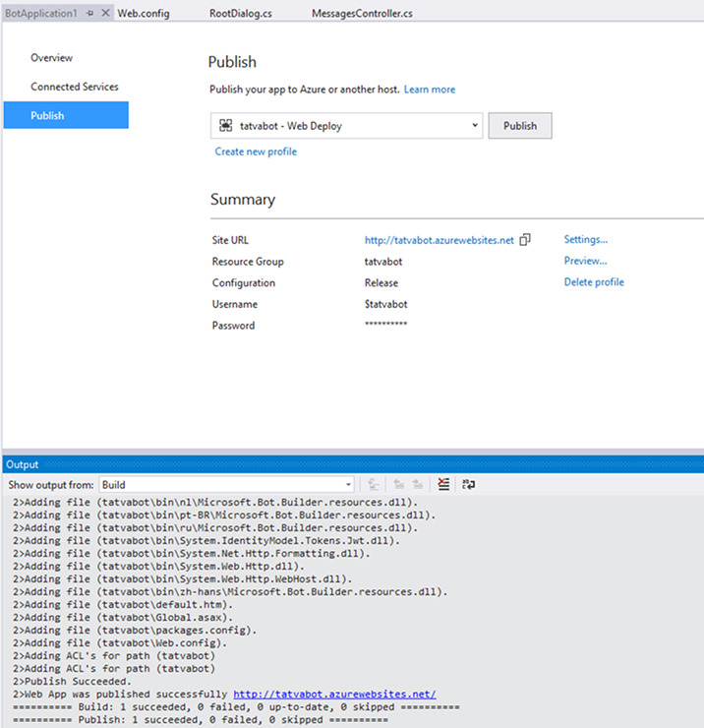Screen dimensions: 704x728
Task: Toggle word wrap in Output window
Action: click(468, 484)
